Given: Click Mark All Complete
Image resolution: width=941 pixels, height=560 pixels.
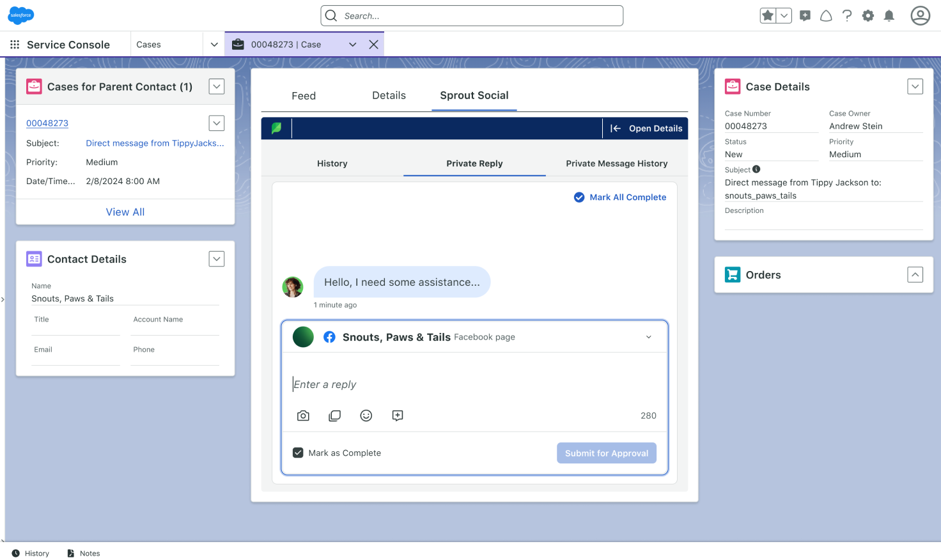Looking at the screenshot, I should point(620,198).
